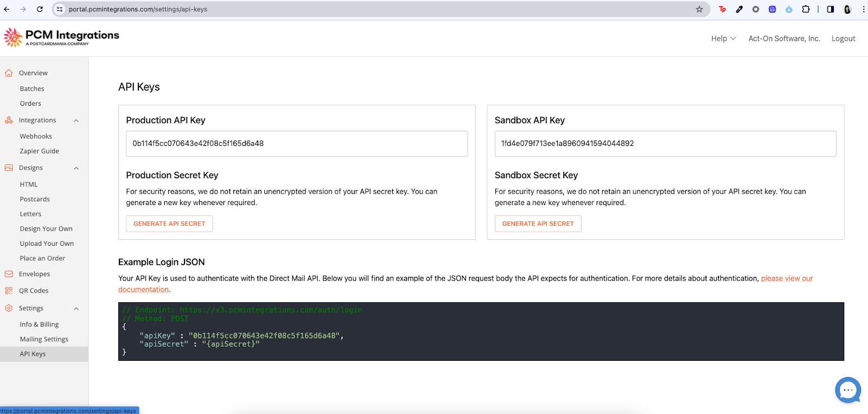Screen dimensions: 868x414
Task: Generate the Production API secret
Action: pos(169,224)
